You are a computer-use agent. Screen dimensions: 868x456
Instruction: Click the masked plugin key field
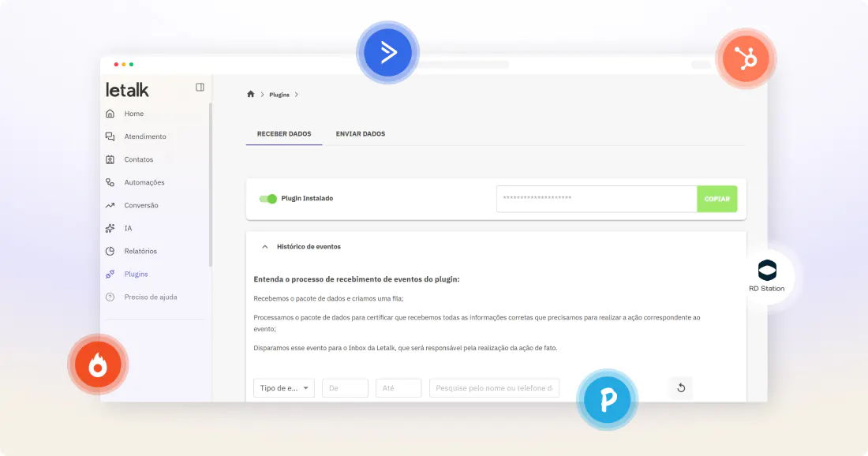click(x=597, y=199)
